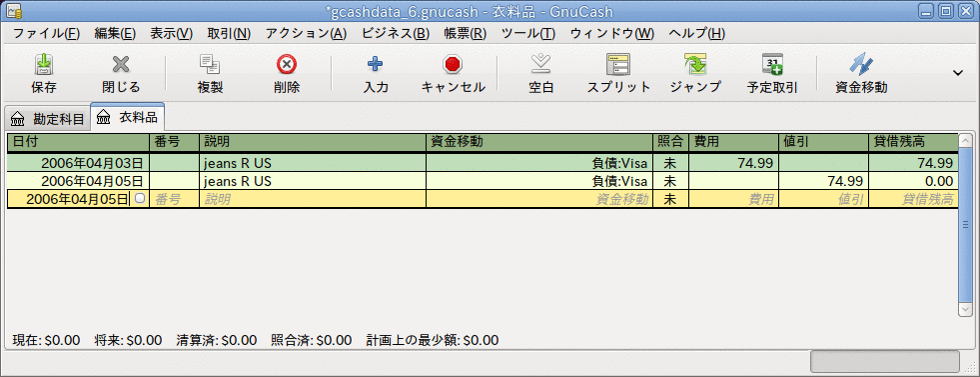The image size is (980, 377).
Task: Click the balance 74.99 in the first row
Action: pos(913,163)
